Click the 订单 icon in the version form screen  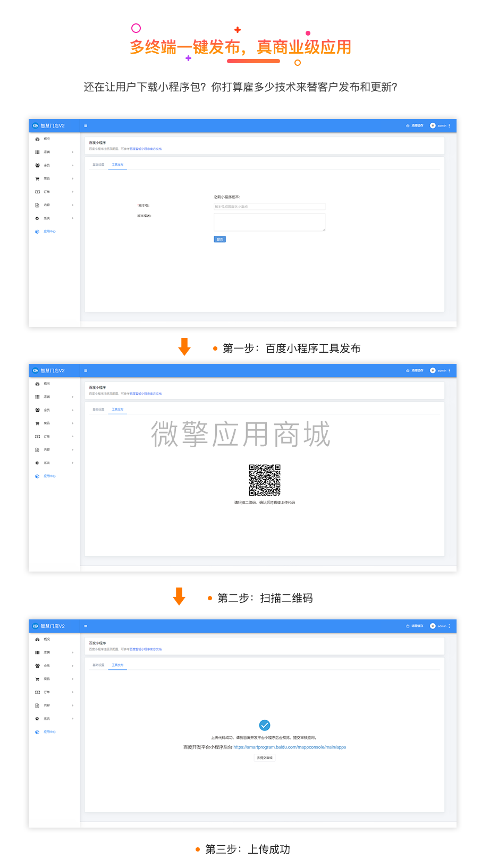pos(37,192)
